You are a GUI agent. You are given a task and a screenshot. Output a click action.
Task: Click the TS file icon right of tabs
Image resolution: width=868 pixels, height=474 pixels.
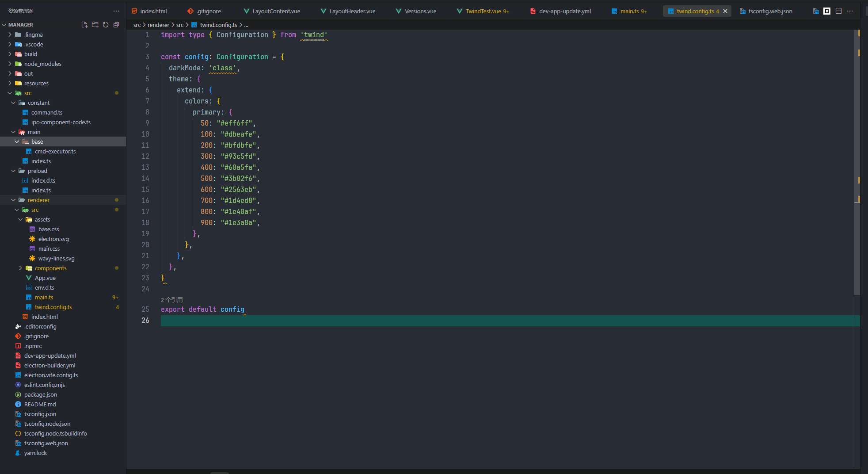(816, 11)
